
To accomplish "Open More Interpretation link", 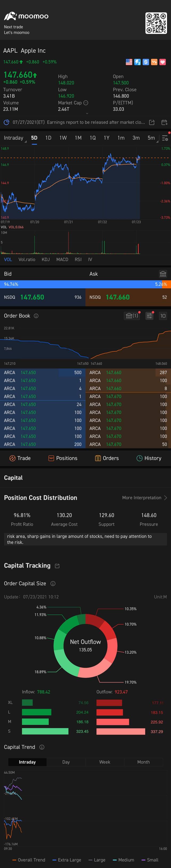I will click(x=144, y=498).
